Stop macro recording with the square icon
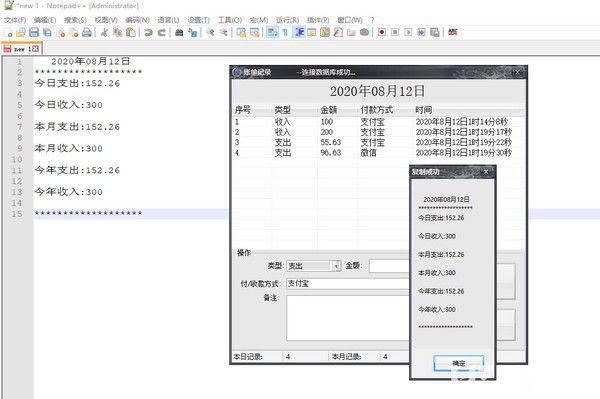600x399 pixels. coord(395,33)
